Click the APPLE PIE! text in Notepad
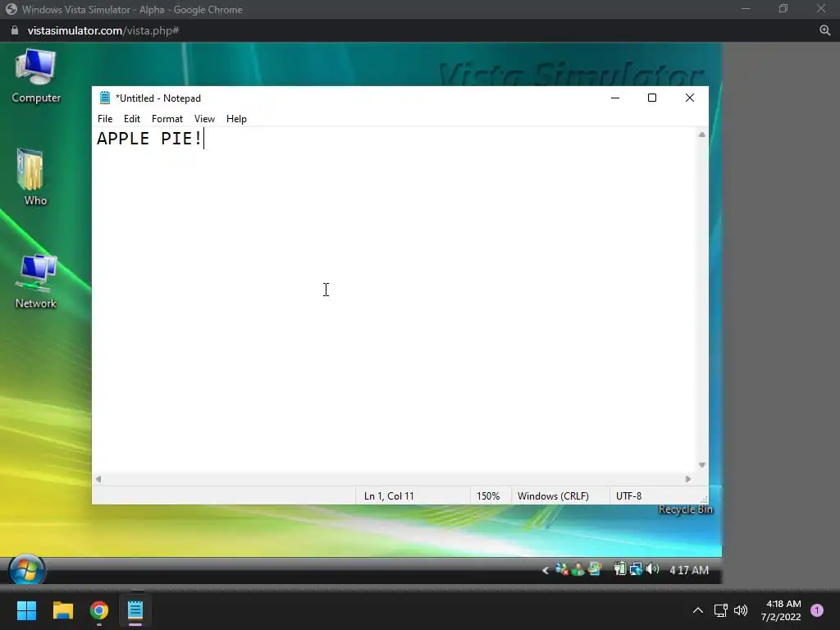 coord(149,139)
